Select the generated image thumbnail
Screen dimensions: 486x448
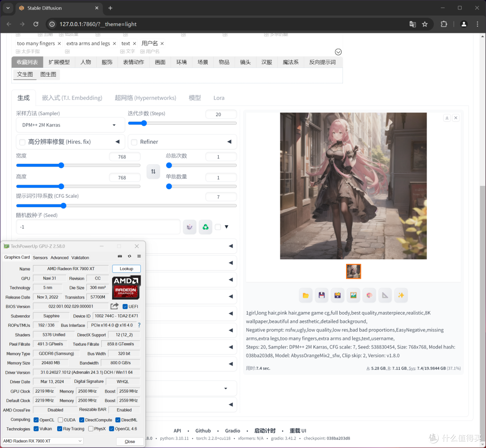click(x=353, y=272)
